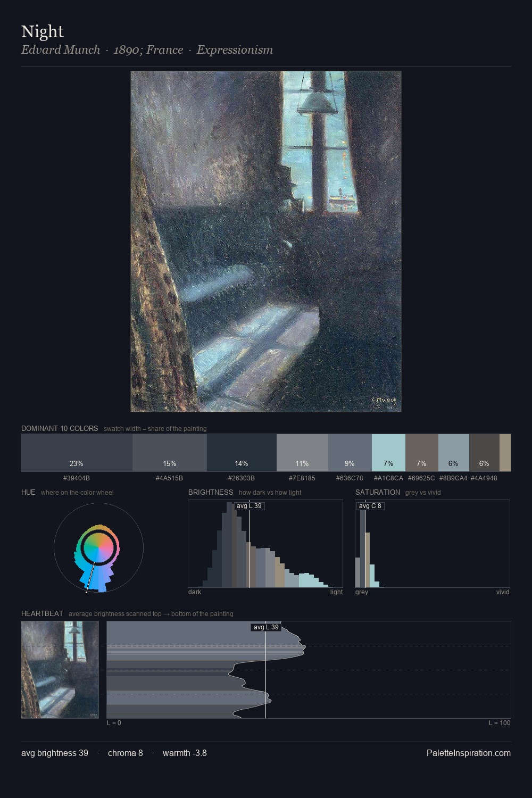This screenshot has width=532, height=798.
Task: Click the heartbeat 'avg L 39' label
Action: 266,627
